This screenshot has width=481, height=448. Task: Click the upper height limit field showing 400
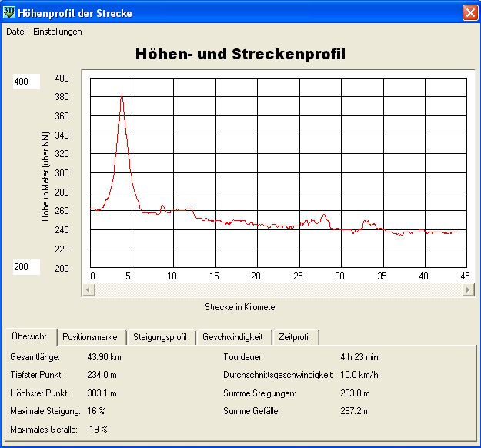[x=26, y=82]
